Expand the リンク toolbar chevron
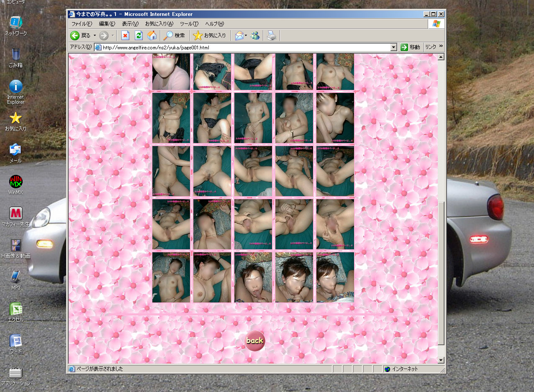This screenshot has width=534, height=392. [441, 47]
